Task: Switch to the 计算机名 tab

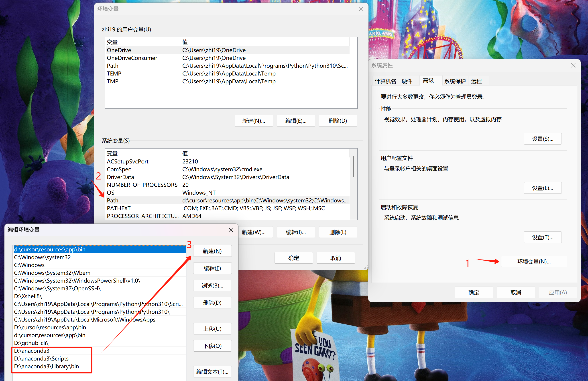Action: tap(385, 81)
